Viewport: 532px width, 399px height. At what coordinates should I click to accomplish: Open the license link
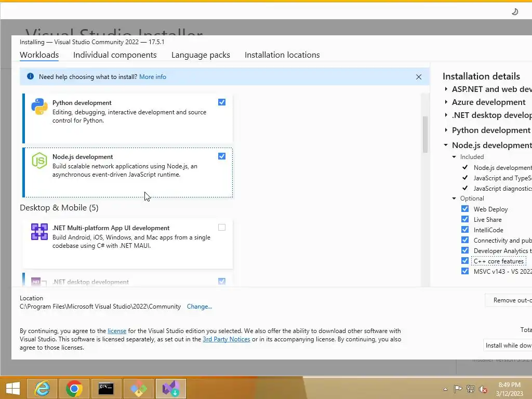[117, 331]
